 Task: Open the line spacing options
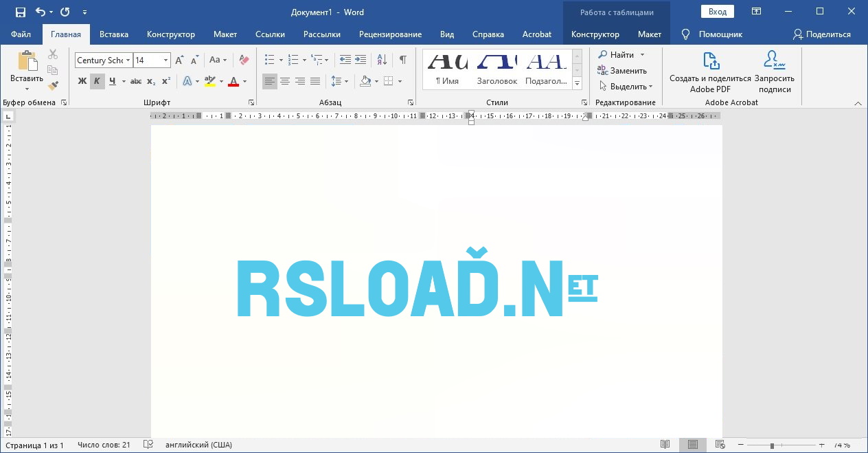[x=340, y=81]
